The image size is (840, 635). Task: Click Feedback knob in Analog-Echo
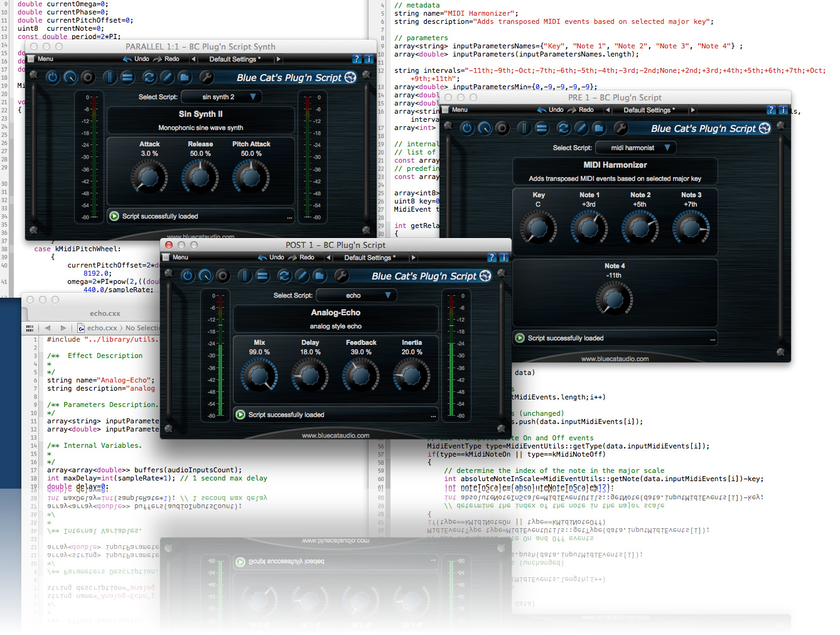click(x=361, y=376)
